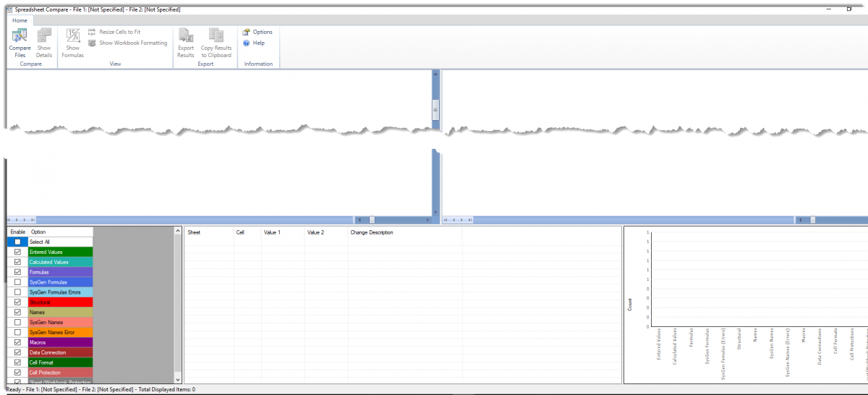Screen dimensions: 868x395
Task: Click Copy Results to Clipboard
Action: pos(216,43)
